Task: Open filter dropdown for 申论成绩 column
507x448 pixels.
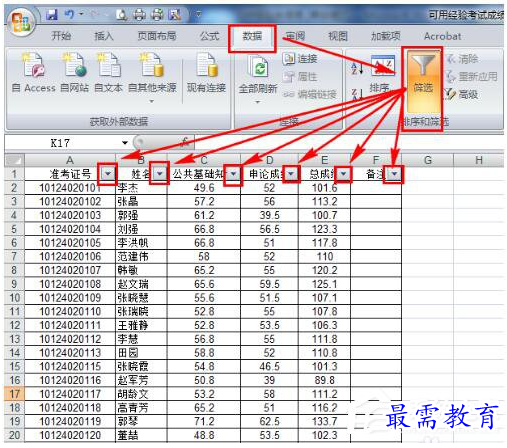Action: point(291,174)
